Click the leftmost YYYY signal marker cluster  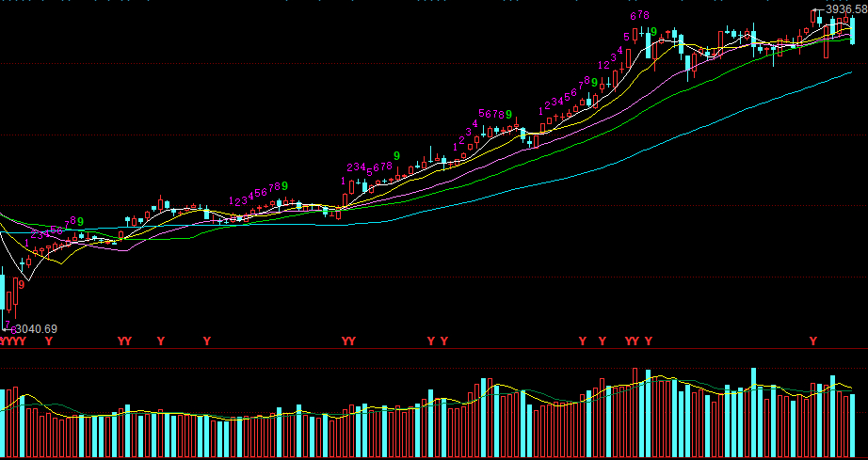pos(12,341)
